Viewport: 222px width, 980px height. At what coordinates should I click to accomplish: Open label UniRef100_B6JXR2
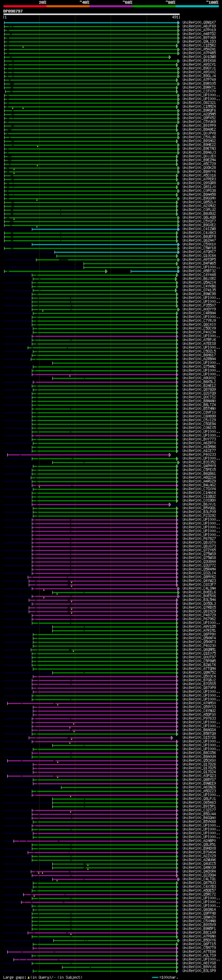(x=199, y=278)
